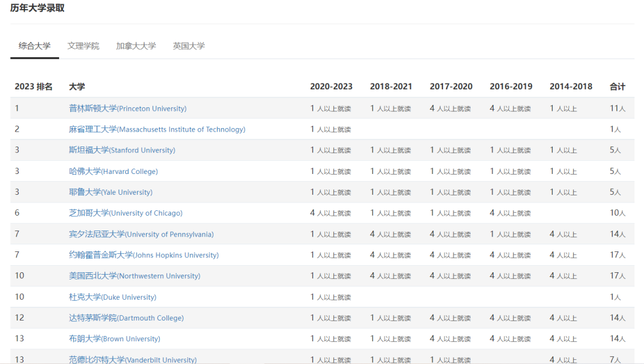Click Princeton's 2017-2020 value 4 人以上就读
Viewport: 644px width, 364px height.
click(451, 108)
